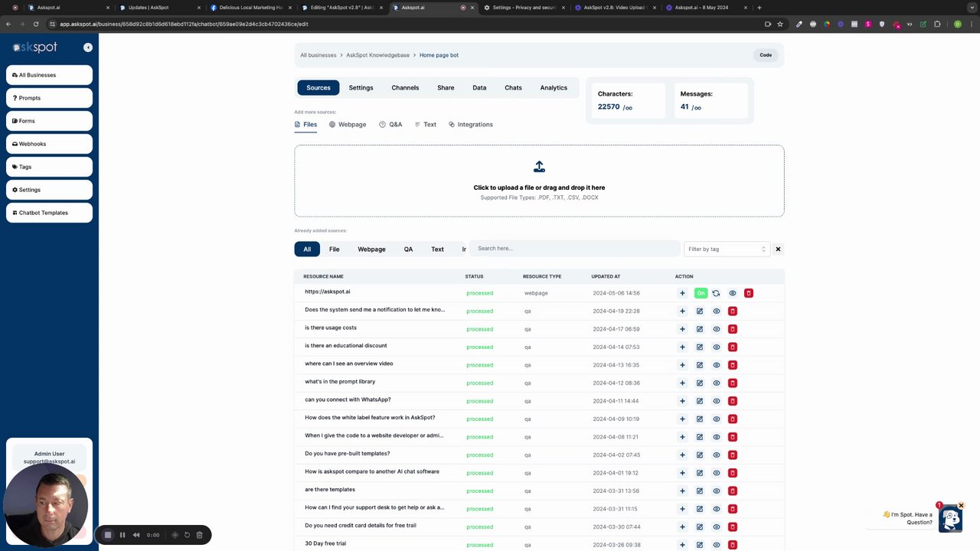Dismiss the Spot chat bubble with its X

point(961,505)
